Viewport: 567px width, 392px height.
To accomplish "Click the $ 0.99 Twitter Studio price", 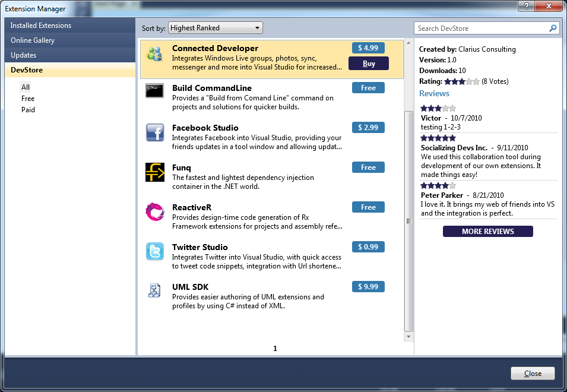I will tap(368, 246).
